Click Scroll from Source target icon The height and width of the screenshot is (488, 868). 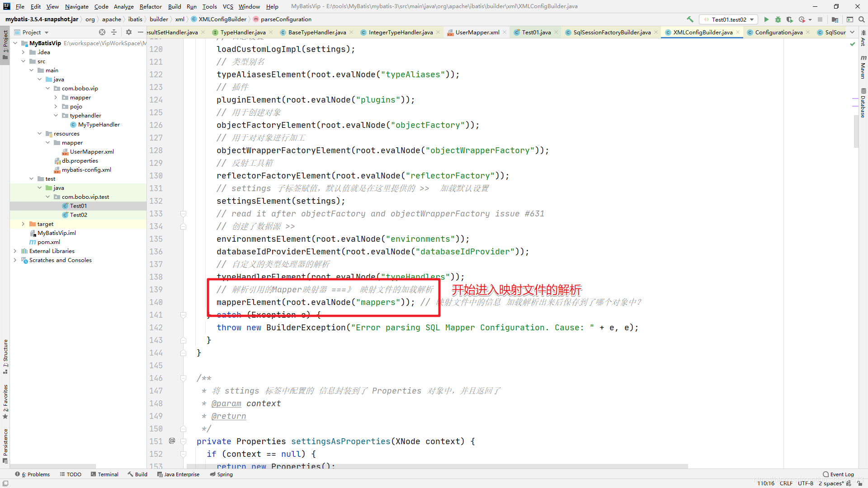(102, 32)
